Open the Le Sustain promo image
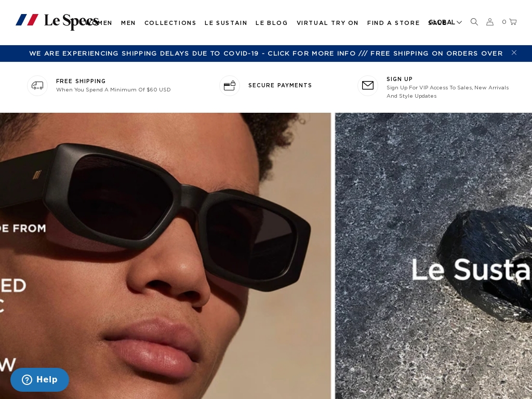The image size is (532, 399). [x=434, y=256]
